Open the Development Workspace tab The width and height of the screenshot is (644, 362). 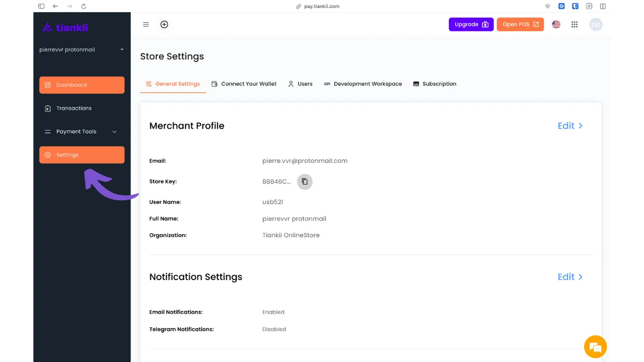click(363, 84)
